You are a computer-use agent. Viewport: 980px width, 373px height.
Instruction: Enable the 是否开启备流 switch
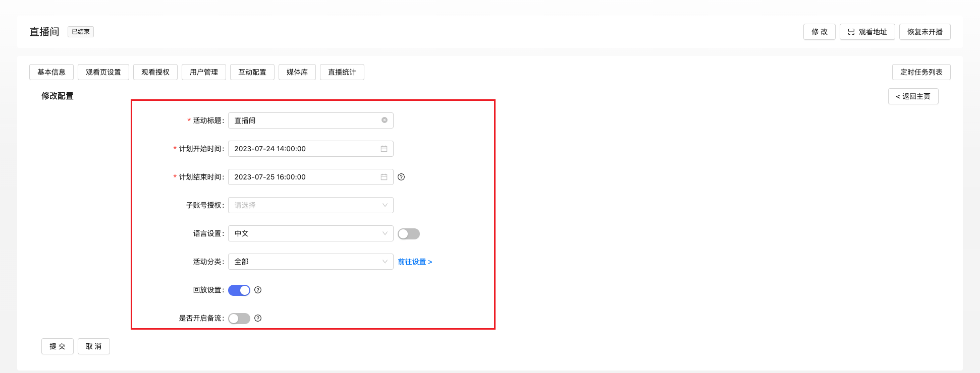tap(239, 319)
